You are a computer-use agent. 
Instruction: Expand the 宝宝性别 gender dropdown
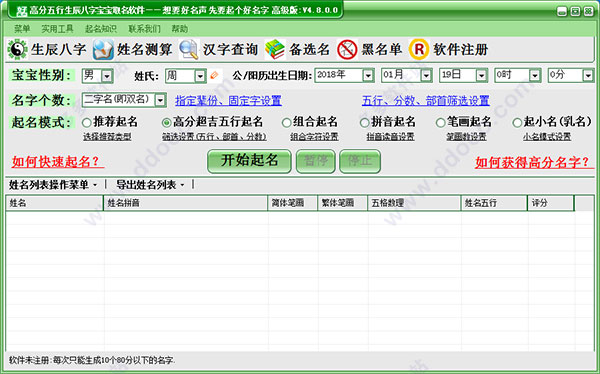[107, 76]
